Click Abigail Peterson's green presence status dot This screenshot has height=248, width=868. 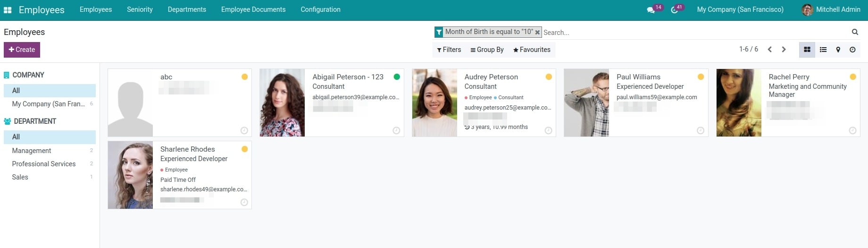397,77
